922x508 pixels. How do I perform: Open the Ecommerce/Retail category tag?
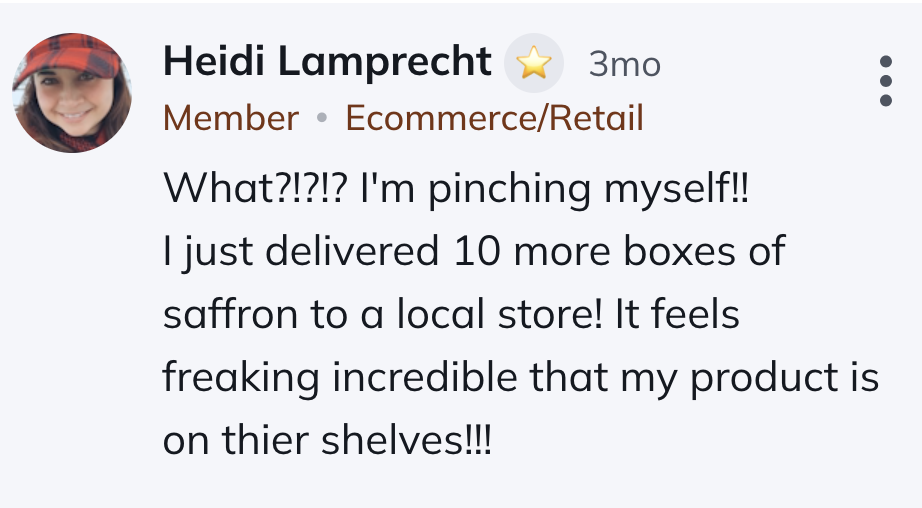pos(495,118)
